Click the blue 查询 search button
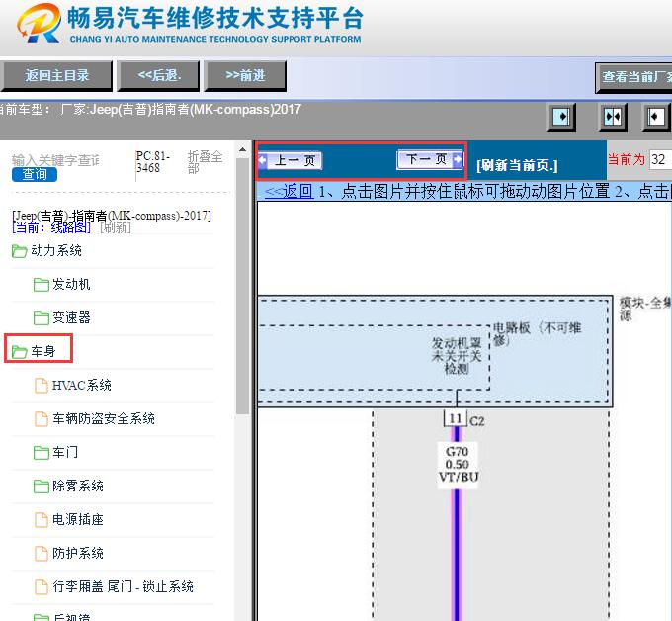The width and height of the screenshot is (672, 621). pyautogui.click(x=35, y=175)
